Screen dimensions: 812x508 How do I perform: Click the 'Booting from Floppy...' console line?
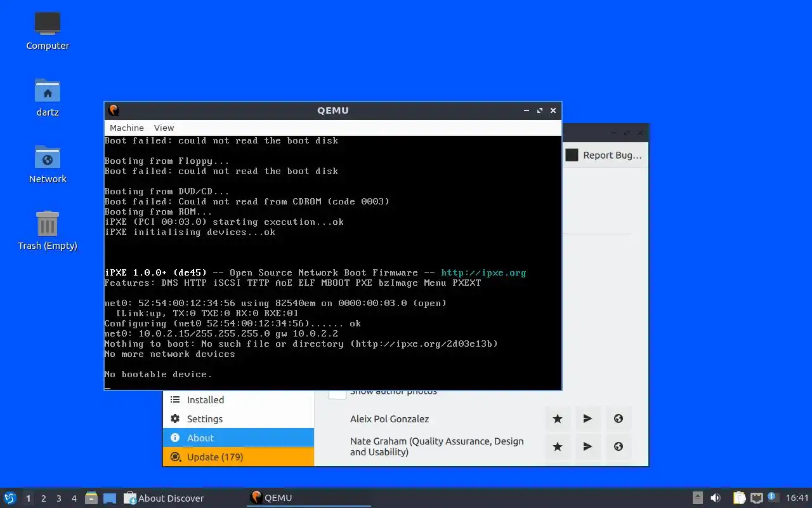click(167, 161)
